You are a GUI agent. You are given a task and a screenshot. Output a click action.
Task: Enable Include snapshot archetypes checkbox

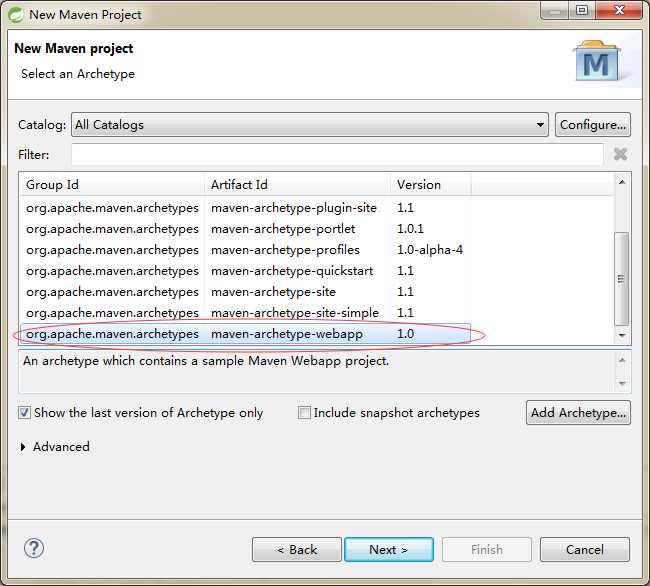pyautogui.click(x=304, y=413)
